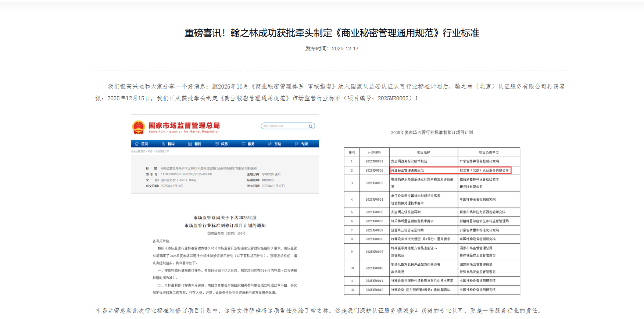
Task: Click the magnifier search icon
Action: click(311, 126)
